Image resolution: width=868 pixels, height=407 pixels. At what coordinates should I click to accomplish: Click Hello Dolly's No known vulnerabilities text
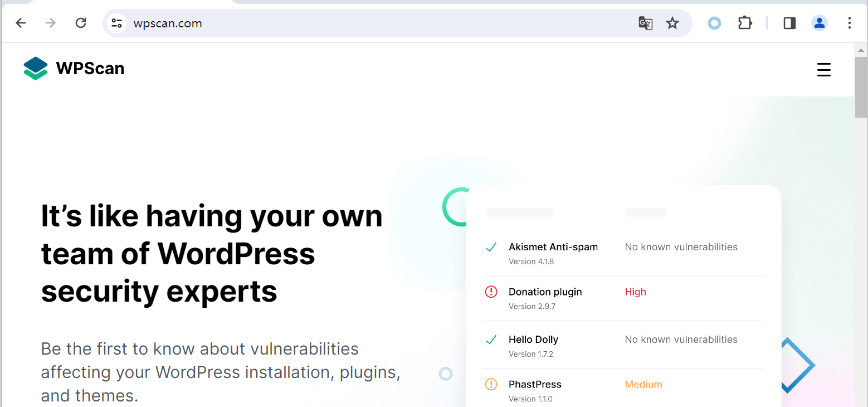681,340
